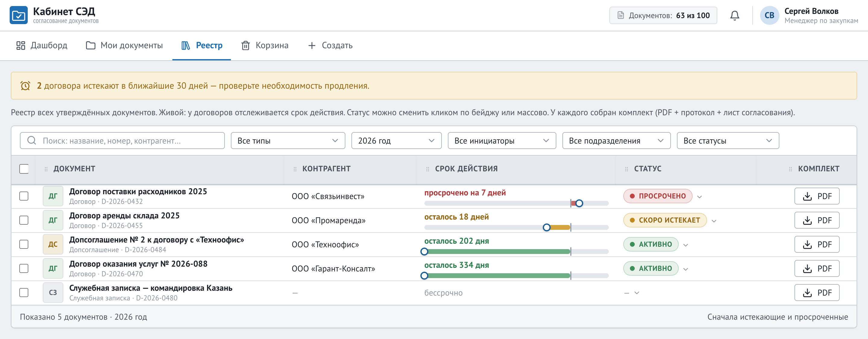
Task: Expand the 2026 год filter
Action: (x=396, y=141)
